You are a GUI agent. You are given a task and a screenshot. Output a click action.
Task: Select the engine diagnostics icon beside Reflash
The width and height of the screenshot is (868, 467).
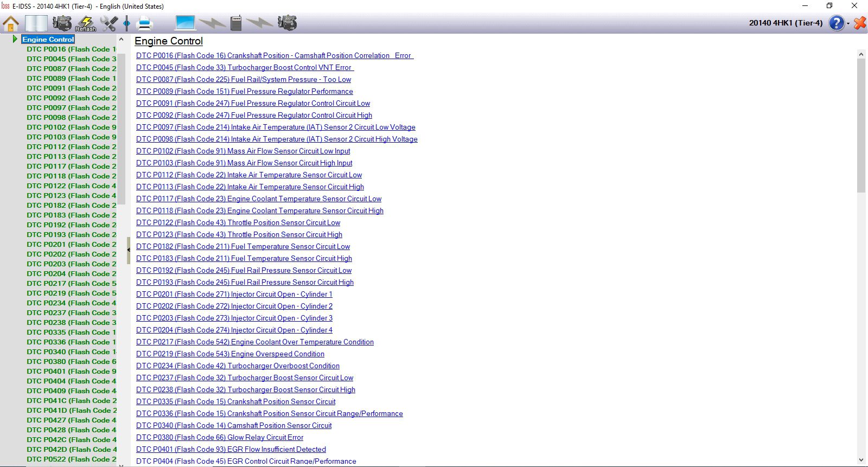point(62,23)
